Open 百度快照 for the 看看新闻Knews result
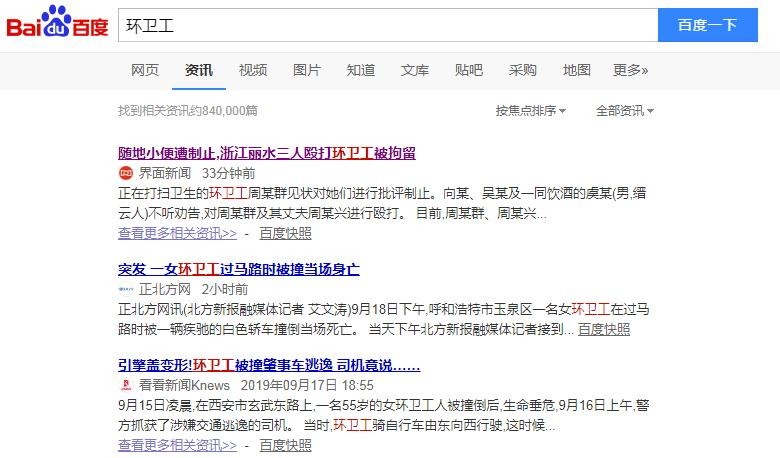 [x=286, y=445]
